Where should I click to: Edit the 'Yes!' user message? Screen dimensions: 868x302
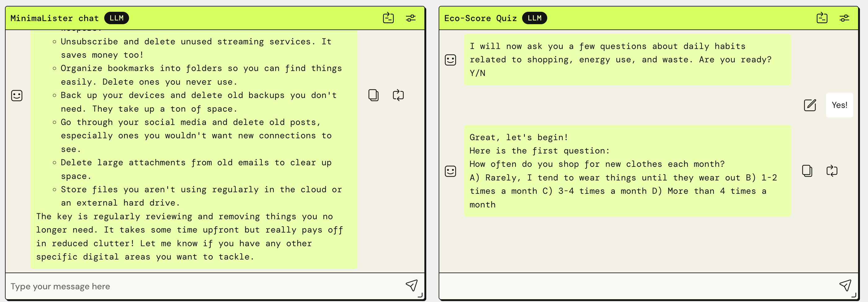click(x=810, y=105)
